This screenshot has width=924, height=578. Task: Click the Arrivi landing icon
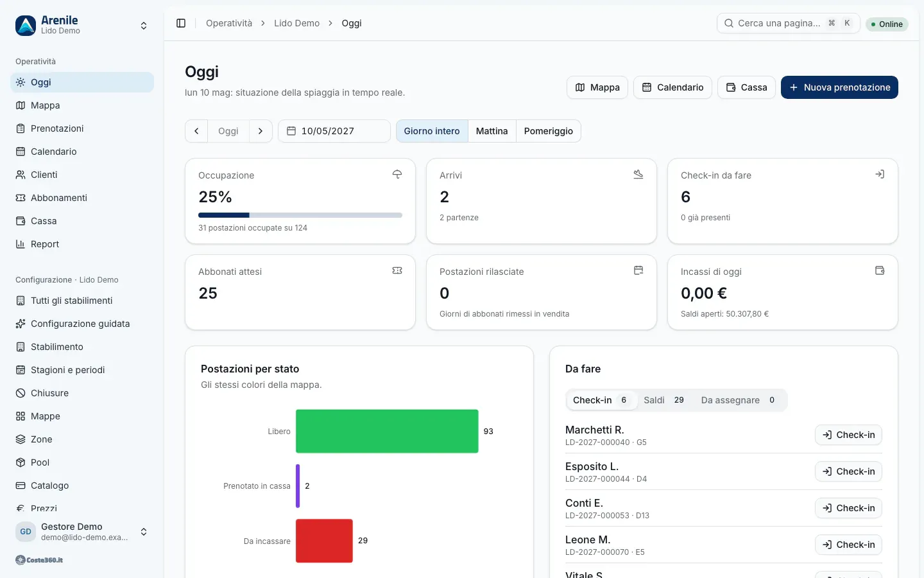tap(638, 174)
